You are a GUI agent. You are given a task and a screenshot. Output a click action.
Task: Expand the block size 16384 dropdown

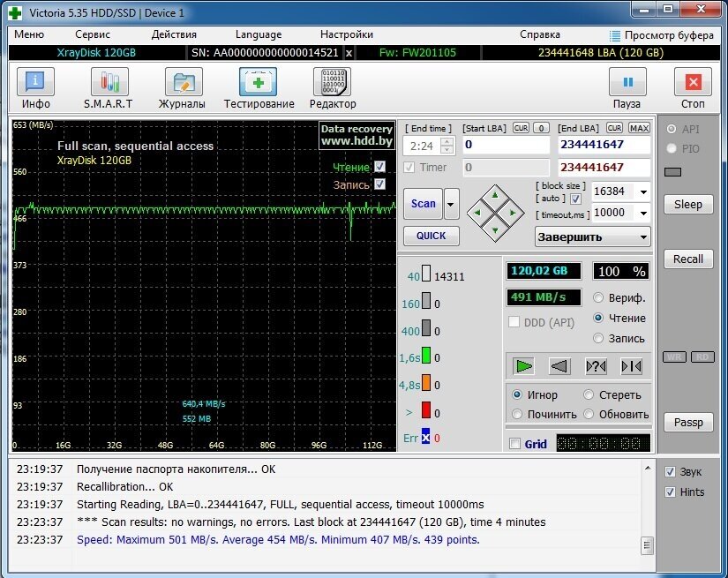click(643, 191)
